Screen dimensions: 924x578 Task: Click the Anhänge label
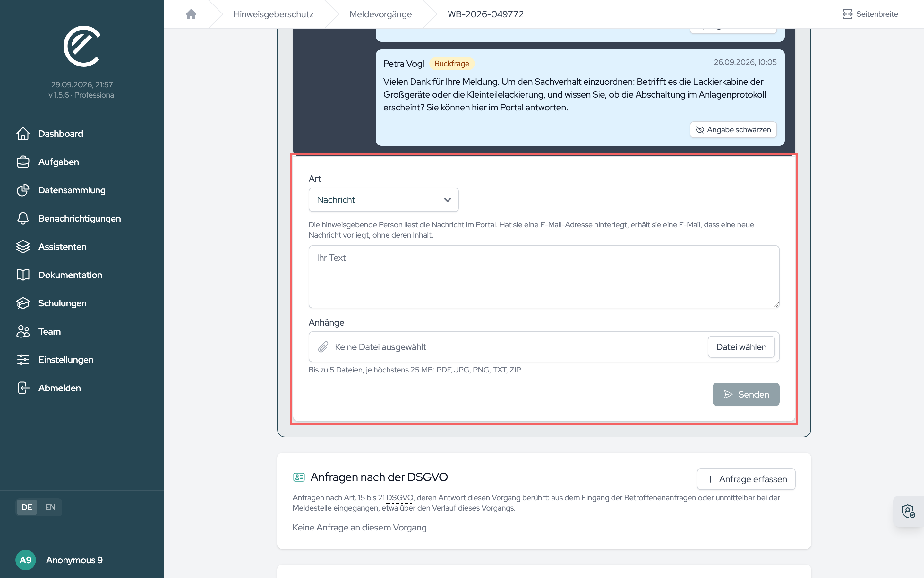tap(326, 323)
